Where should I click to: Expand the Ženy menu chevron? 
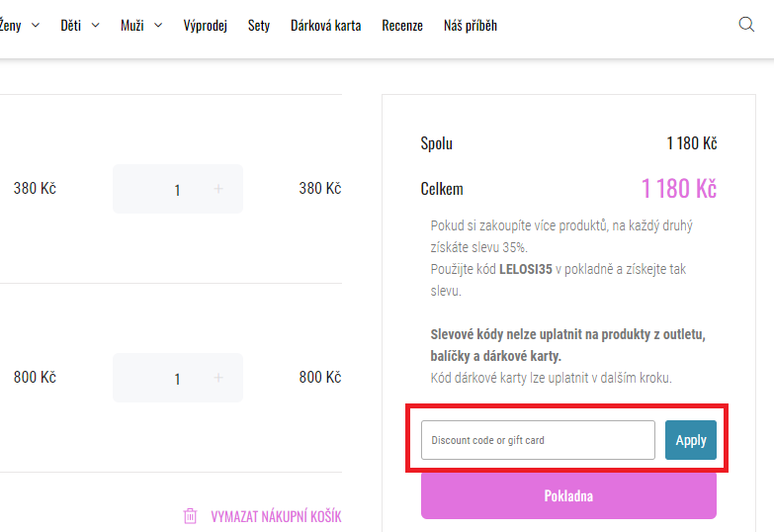click(x=36, y=26)
